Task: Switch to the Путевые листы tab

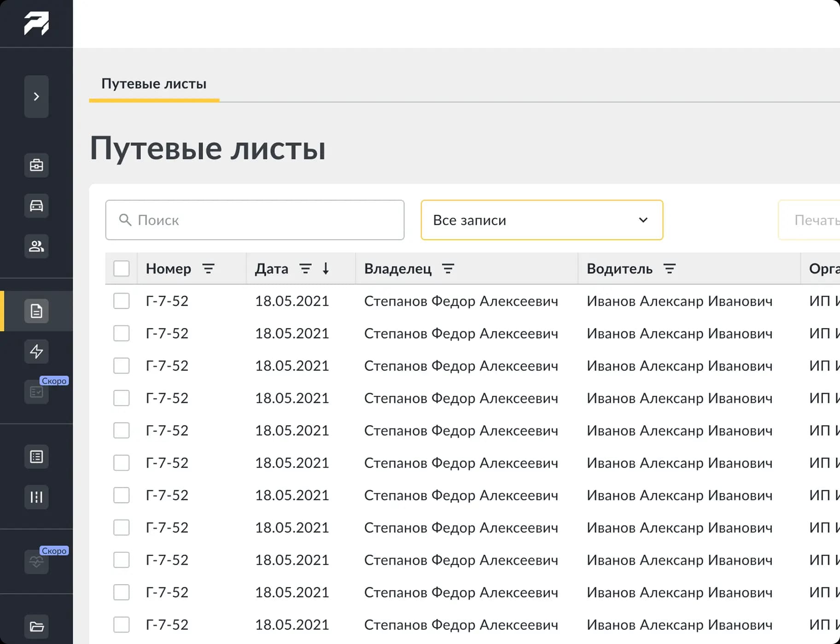Action: (x=154, y=84)
